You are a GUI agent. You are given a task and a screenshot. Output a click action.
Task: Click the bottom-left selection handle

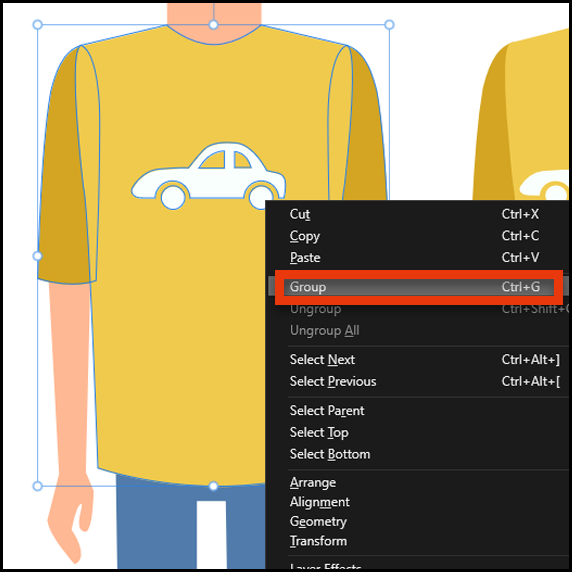coord(38,486)
